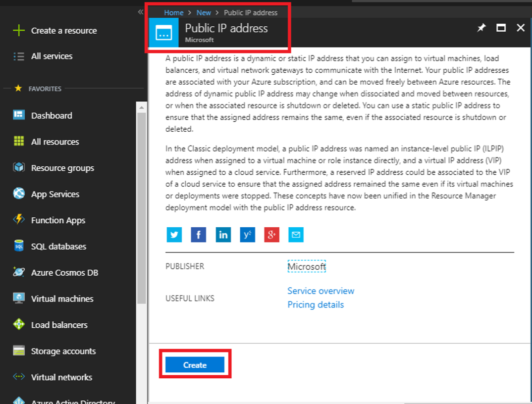Click the green plus Create a resource icon
The width and height of the screenshot is (532, 404).
19,30
